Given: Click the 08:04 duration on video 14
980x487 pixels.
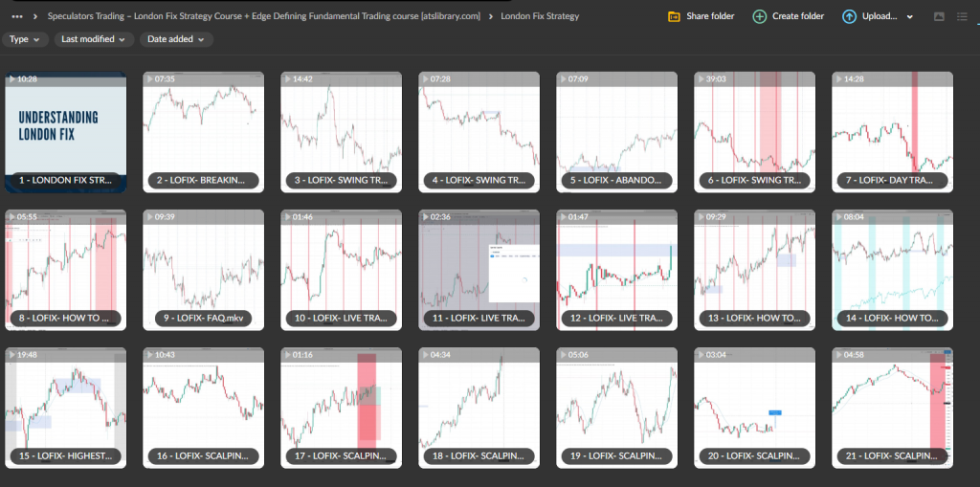Looking at the screenshot, I should click(853, 217).
